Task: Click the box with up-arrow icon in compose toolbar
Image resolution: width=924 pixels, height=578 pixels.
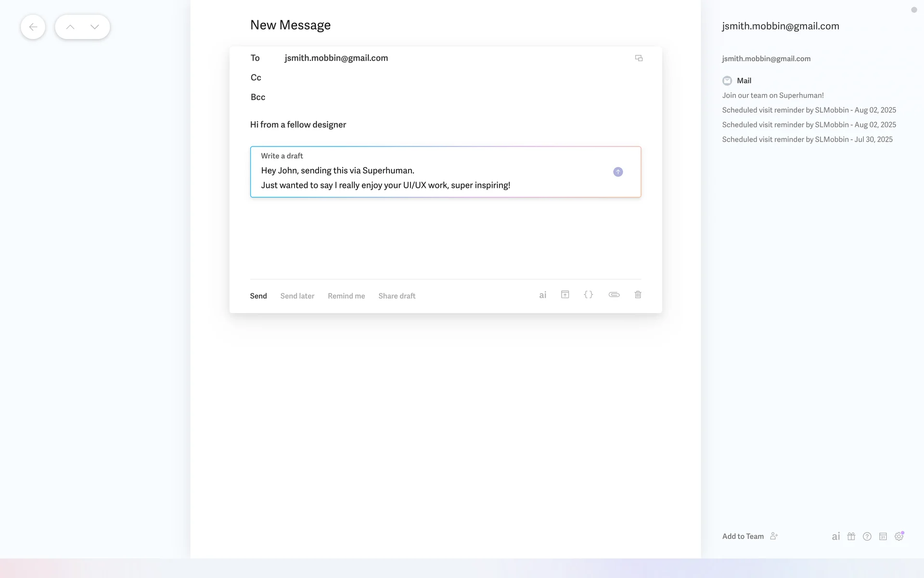Action: [x=565, y=295]
